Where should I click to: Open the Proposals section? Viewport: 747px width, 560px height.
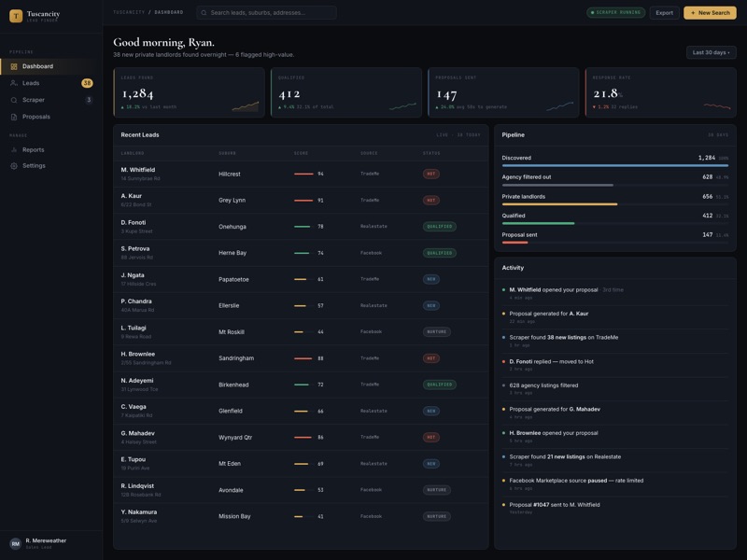tap(51, 117)
